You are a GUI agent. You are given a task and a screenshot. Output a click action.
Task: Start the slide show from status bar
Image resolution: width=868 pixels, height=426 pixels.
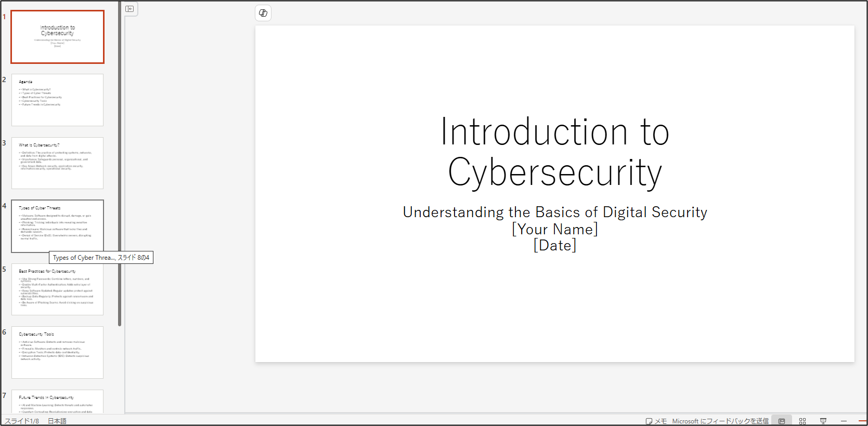pyautogui.click(x=823, y=421)
